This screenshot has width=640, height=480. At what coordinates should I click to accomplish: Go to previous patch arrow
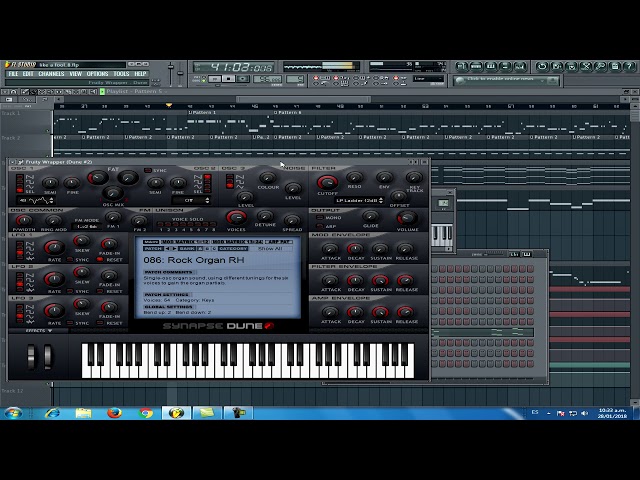click(x=167, y=249)
